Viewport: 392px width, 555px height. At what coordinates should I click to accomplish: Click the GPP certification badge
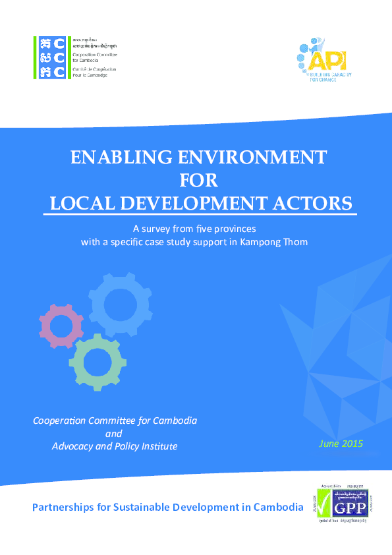(x=343, y=503)
